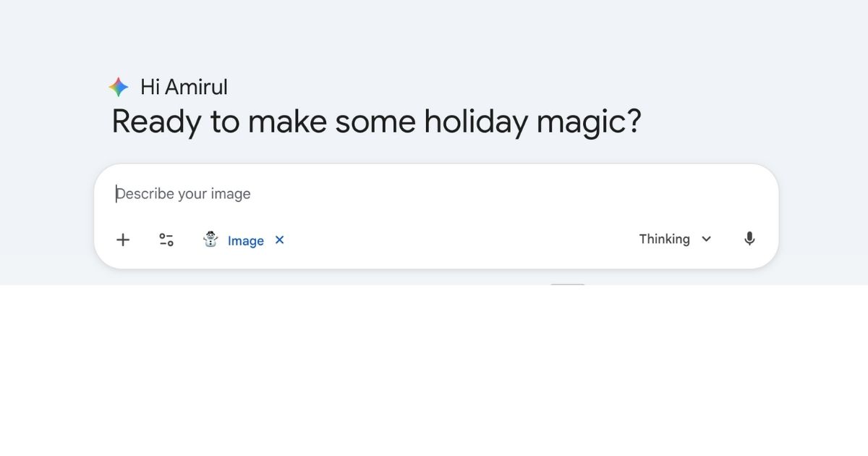Click the colorful Gemini sparkle logo
The height and width of the screenshot is (456, 868).
[119, 88]
